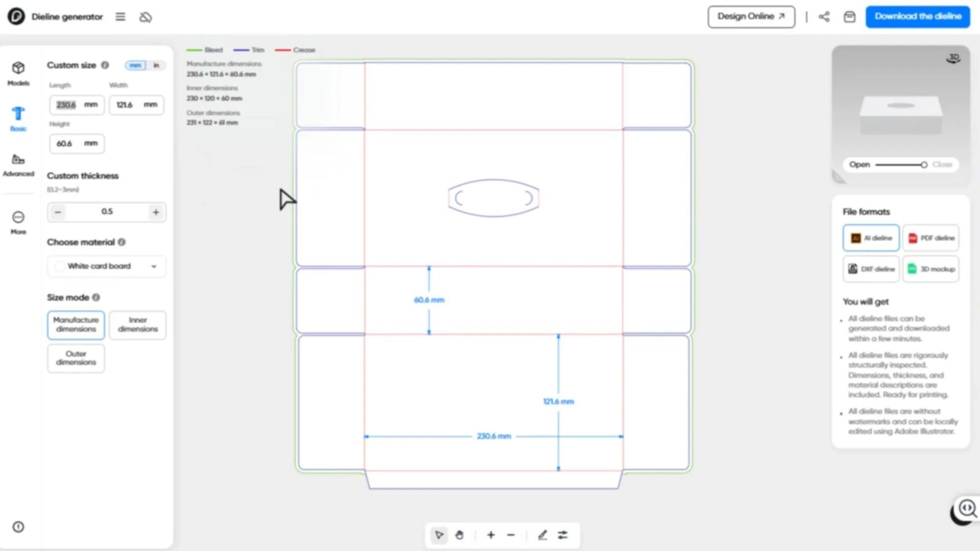Image resolution: width=980 pixels, height=551 pixels.
Task: Click Download the dieline button
Action: point(918,16)
